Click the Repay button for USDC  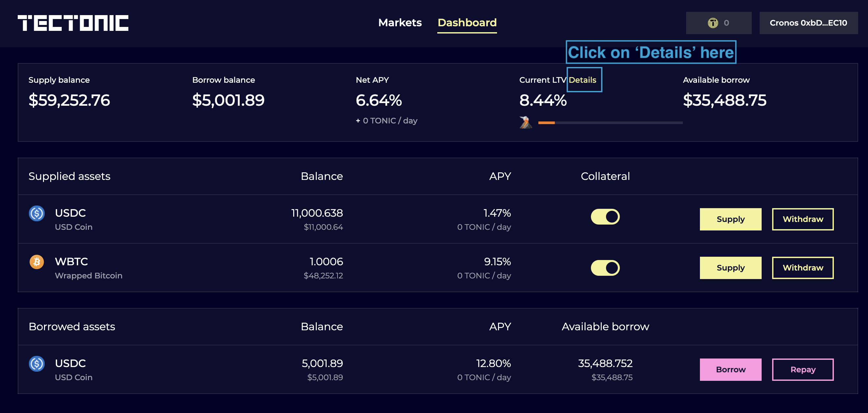[803, 369]
